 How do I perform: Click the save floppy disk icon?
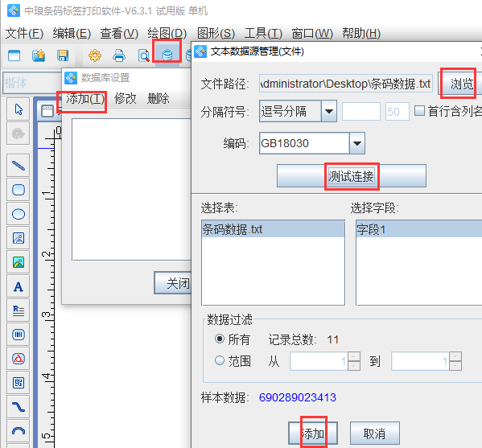pyautogui.click(x=63, y=55)
